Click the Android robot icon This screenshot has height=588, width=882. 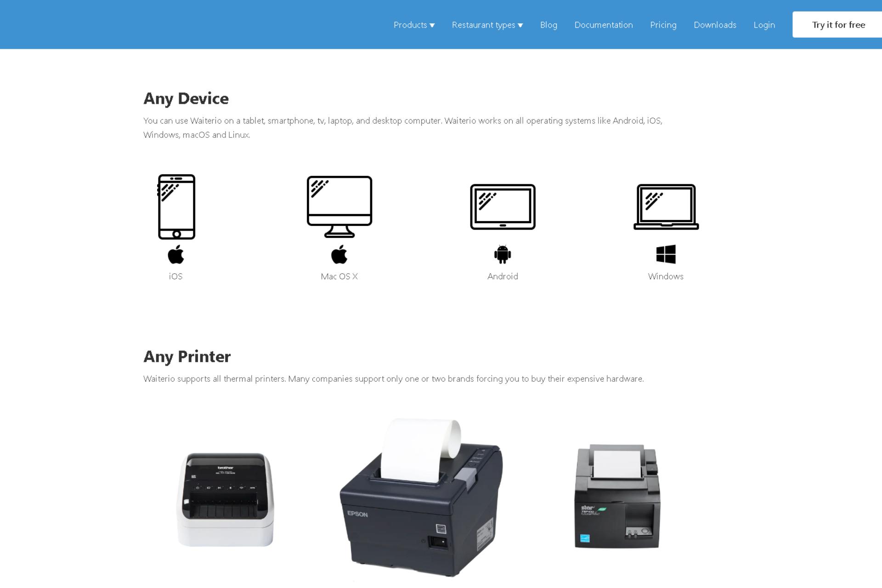502,254
